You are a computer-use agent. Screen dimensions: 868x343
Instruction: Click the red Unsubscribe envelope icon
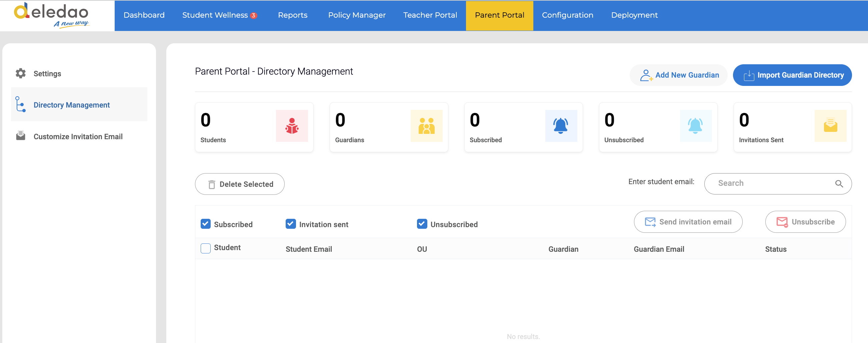pos(782,222)
